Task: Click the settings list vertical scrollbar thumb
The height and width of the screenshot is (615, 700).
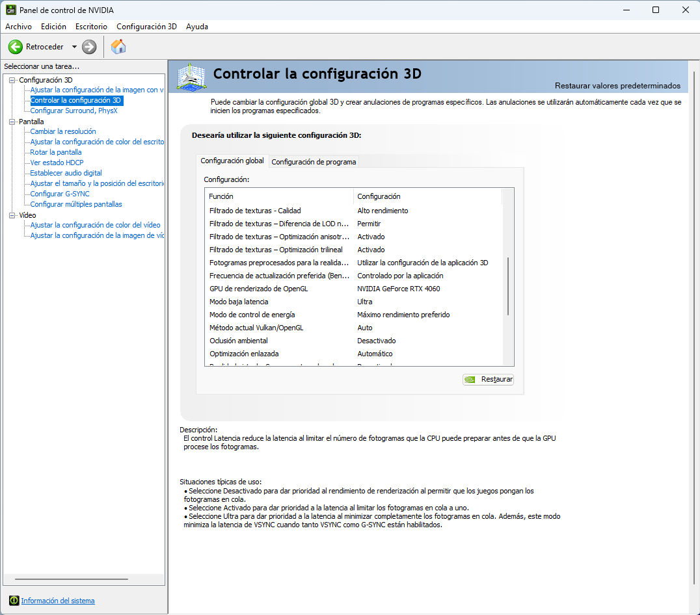Action: 508,286
